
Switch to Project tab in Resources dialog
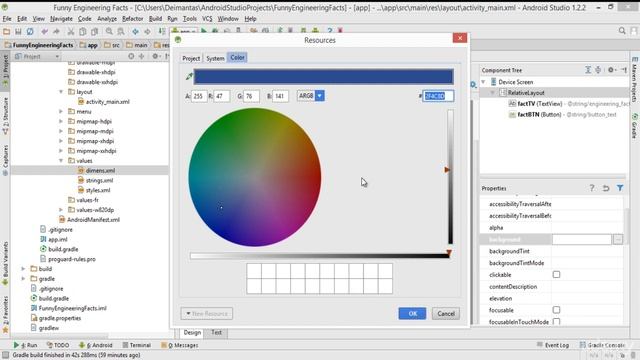click(191, 58)
